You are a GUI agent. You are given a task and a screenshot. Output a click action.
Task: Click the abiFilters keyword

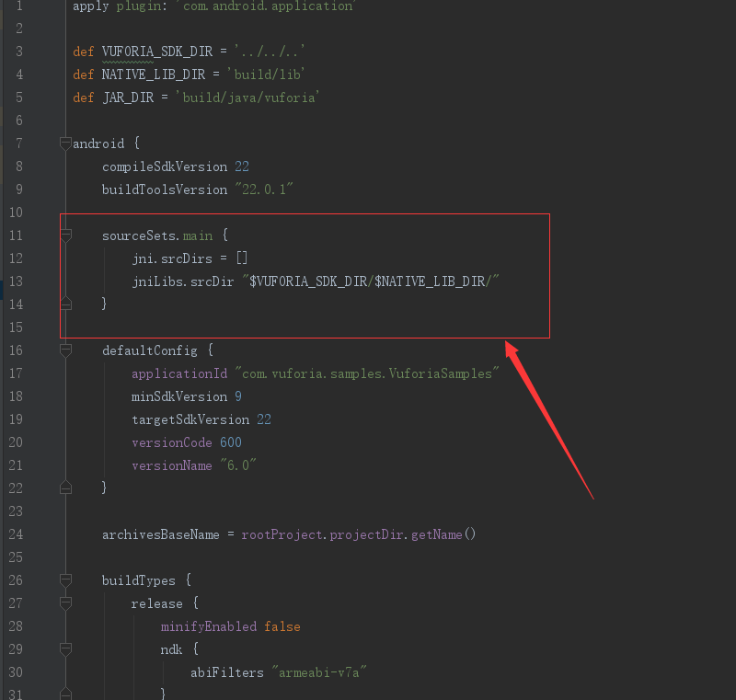click(x=227, y=672)
